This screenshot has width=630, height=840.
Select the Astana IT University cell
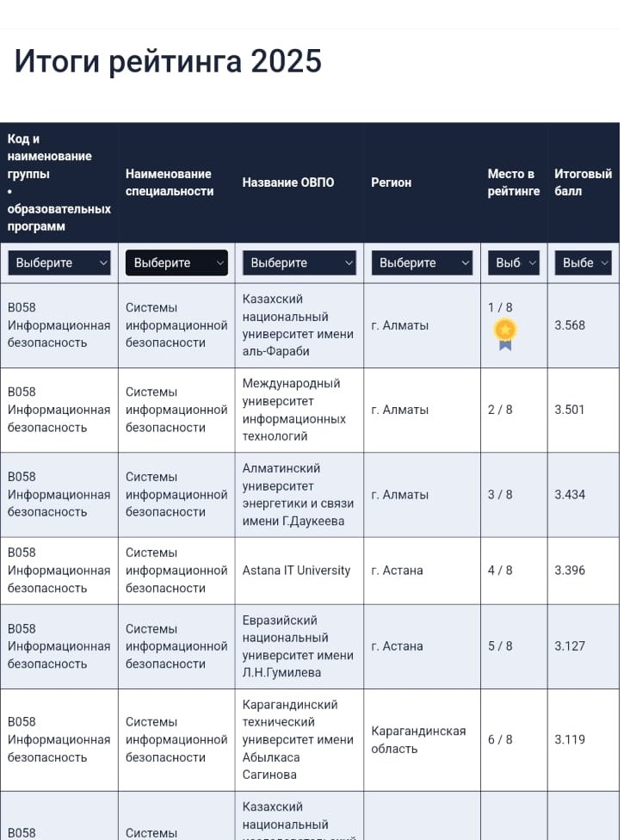coord(299,571)
